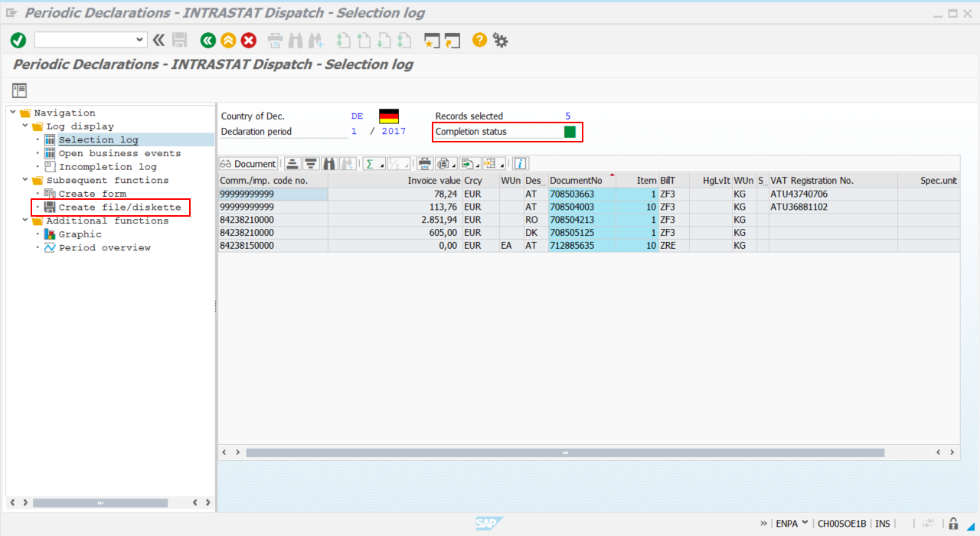
Task: Click the INS insert mode indicator
Action: pos(883,524)
